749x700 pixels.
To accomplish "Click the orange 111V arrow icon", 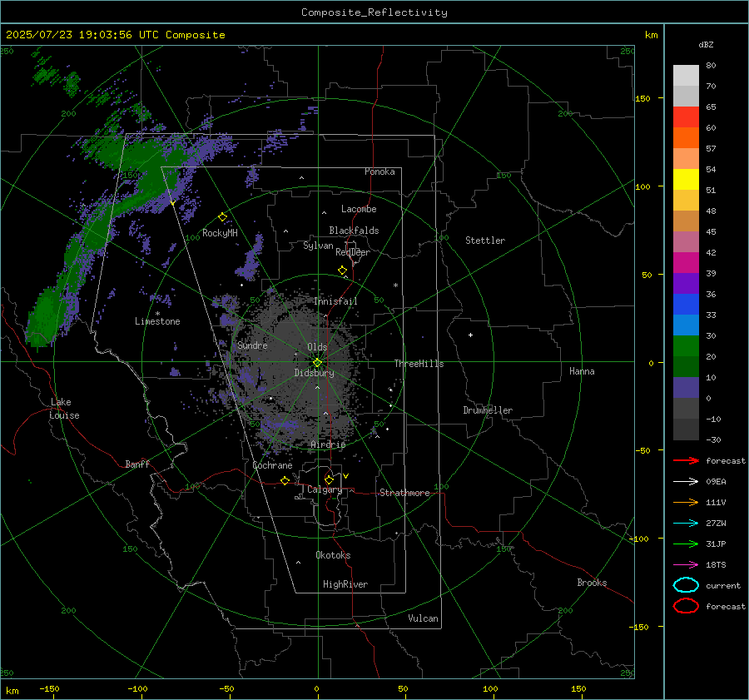I will (x=686, y=502).
